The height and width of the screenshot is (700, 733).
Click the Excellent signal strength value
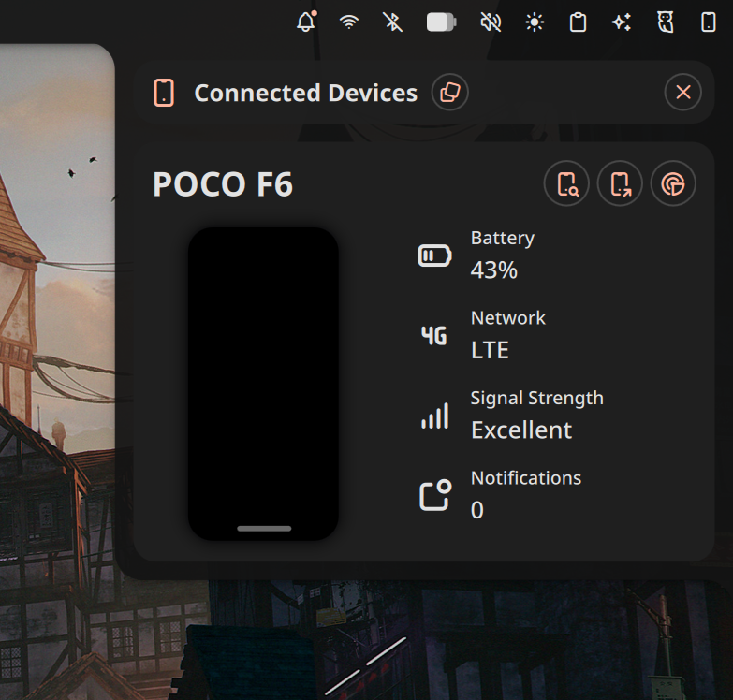pyautogui.click(x=521, y=430)
